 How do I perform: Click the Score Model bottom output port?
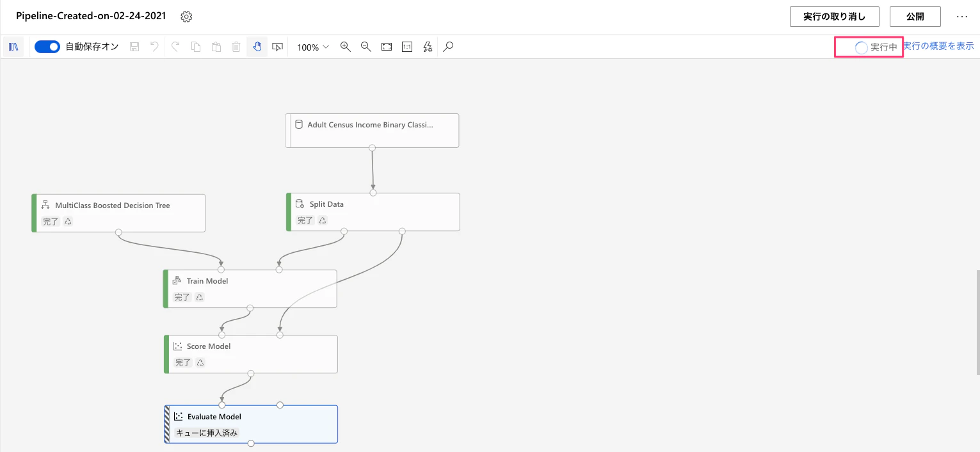coord(250,373)
